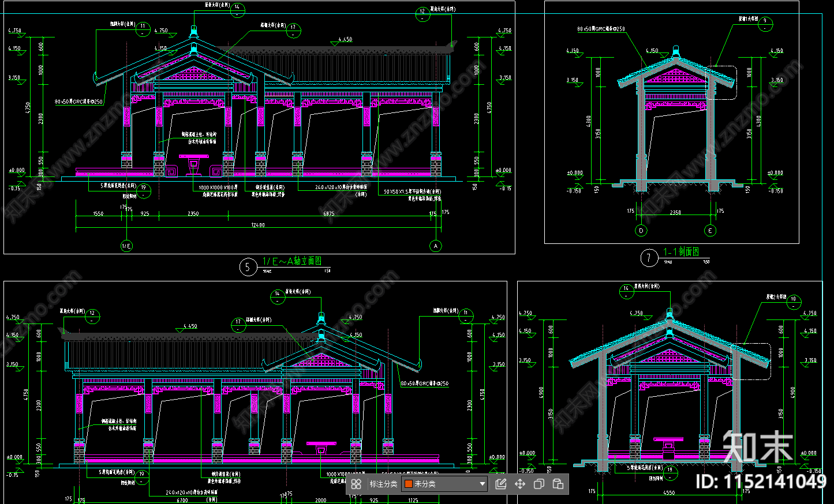Click the edit annotation pencil icon
This screenshot has width=834, height=504.
click(x=501, y=484)
